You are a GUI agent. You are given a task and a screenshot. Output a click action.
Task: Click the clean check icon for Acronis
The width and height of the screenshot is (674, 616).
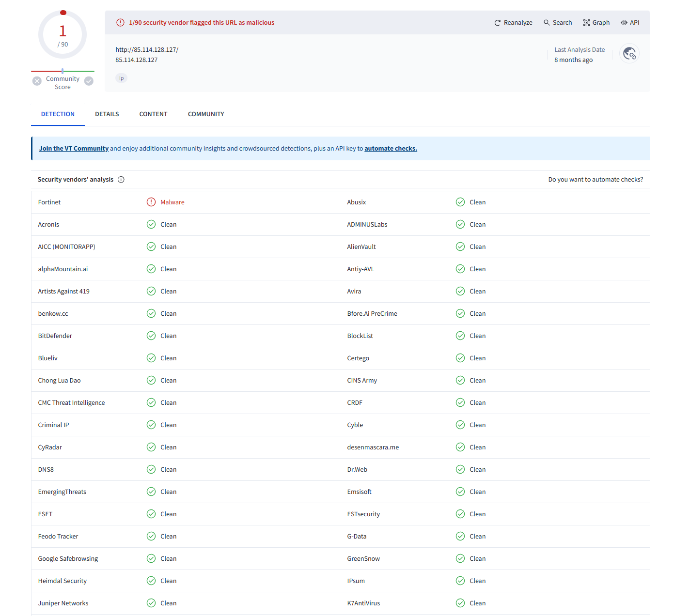tap(151, 224)
